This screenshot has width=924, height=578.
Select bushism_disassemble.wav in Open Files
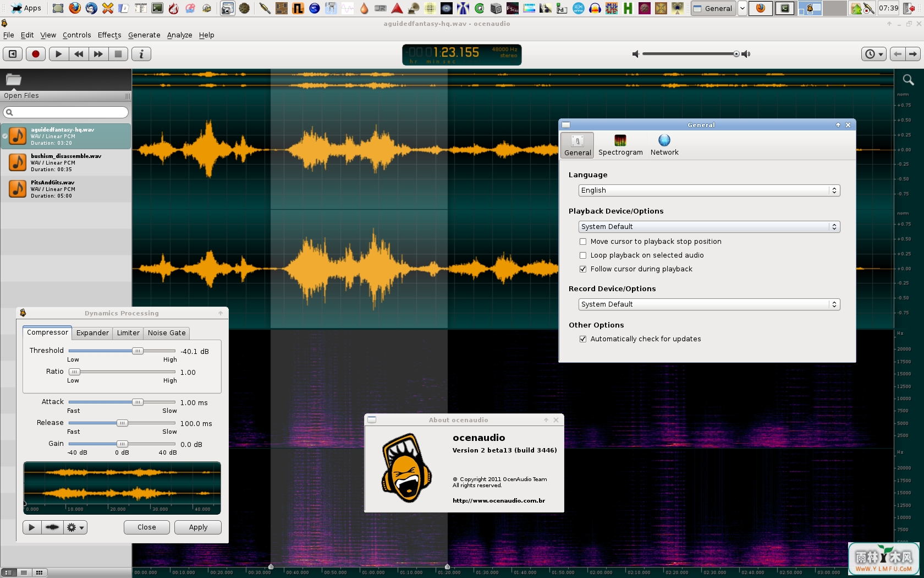(66, 162)
